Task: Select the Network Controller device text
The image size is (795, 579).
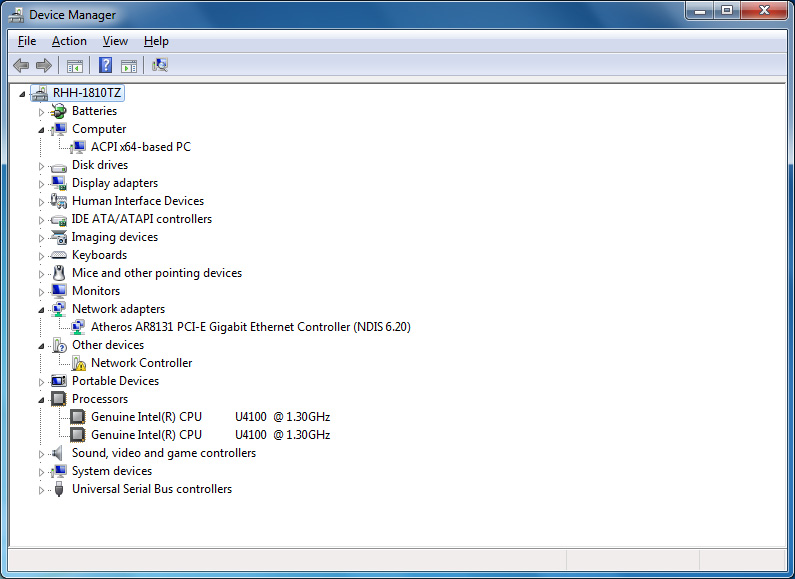Action: click(141, 363)
